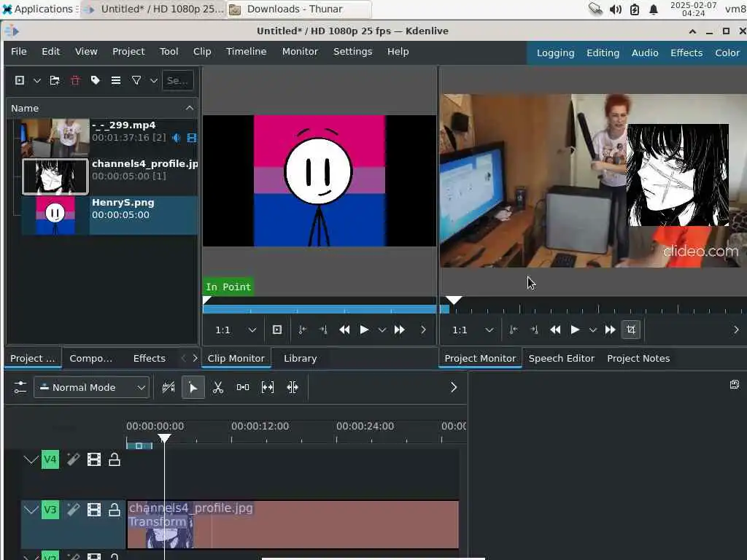This screenshot has height=560, width=747.
Task: Toggle the clip monitor square overlay icon
Action: coord(276,330)
